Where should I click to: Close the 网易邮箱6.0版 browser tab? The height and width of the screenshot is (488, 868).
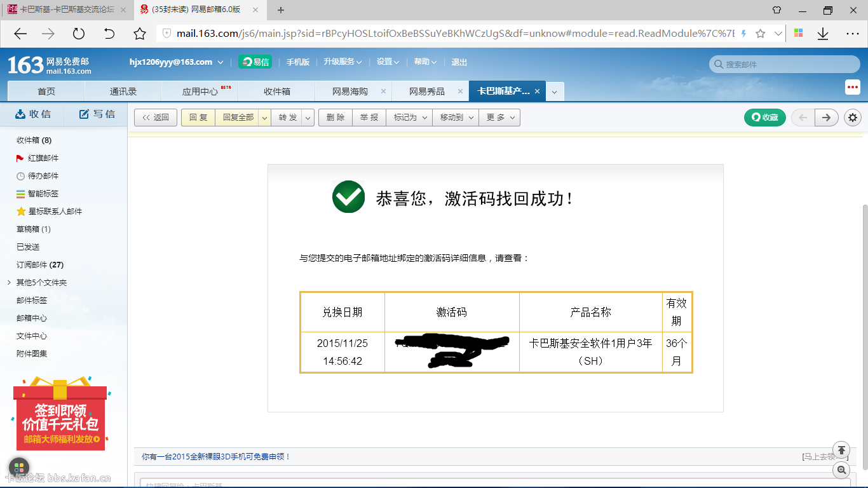coord(257,10)
